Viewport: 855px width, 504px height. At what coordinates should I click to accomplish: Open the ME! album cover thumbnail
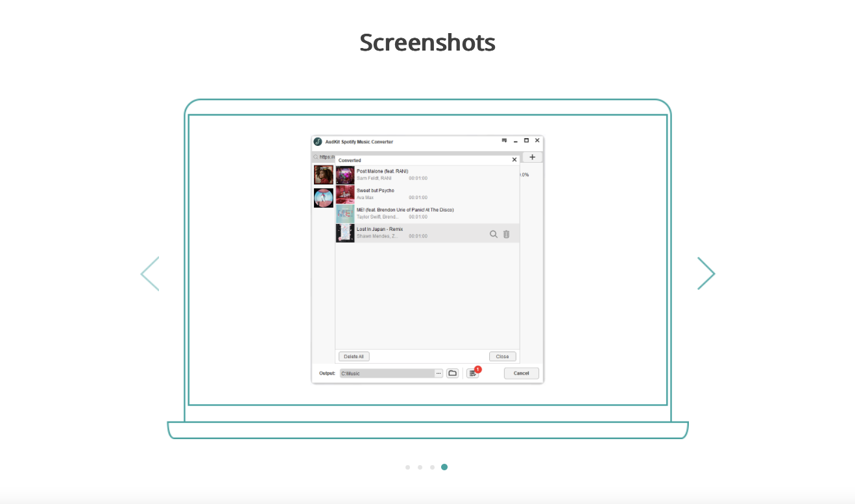tap(345, 214)
